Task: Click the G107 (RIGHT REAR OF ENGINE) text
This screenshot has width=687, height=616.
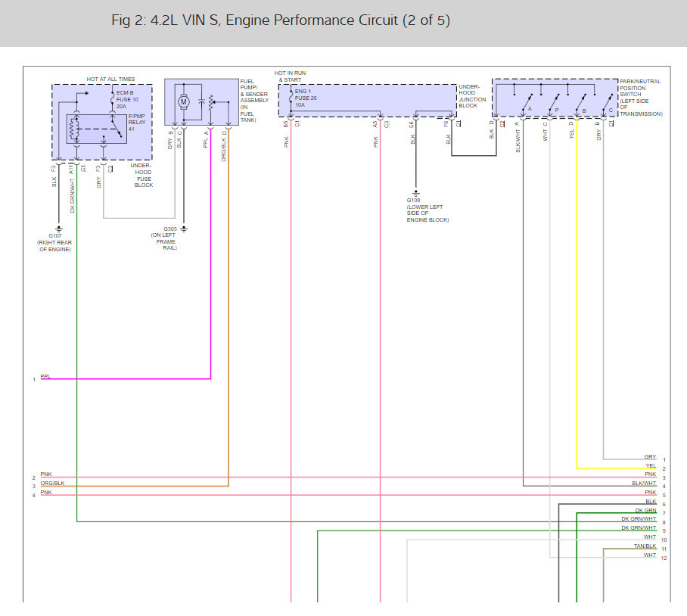Action: point(54,242)
